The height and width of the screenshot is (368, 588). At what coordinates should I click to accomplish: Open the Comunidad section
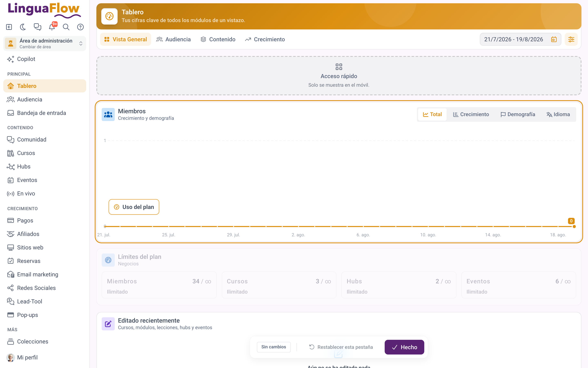tap(45, 139)
